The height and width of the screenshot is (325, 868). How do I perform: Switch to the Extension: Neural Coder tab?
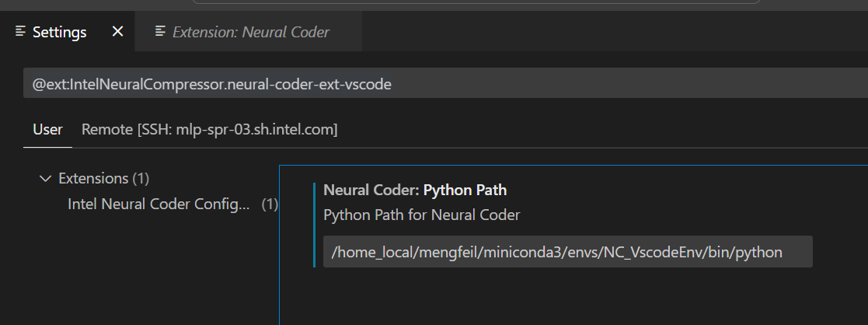pyautogui.click(x=249, y=32)
